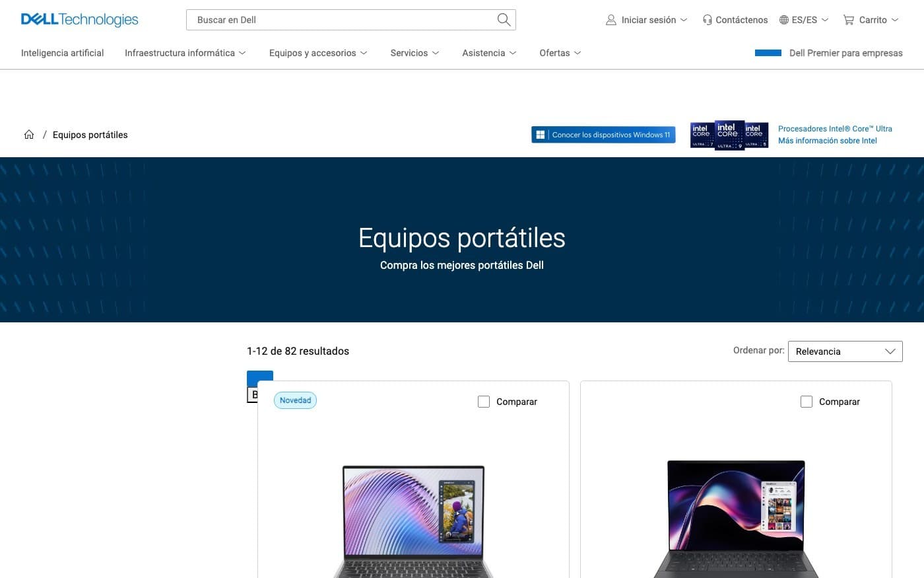Click the blue Dell Premier flag icon
The image size is (924, 578).
(768, 53)
